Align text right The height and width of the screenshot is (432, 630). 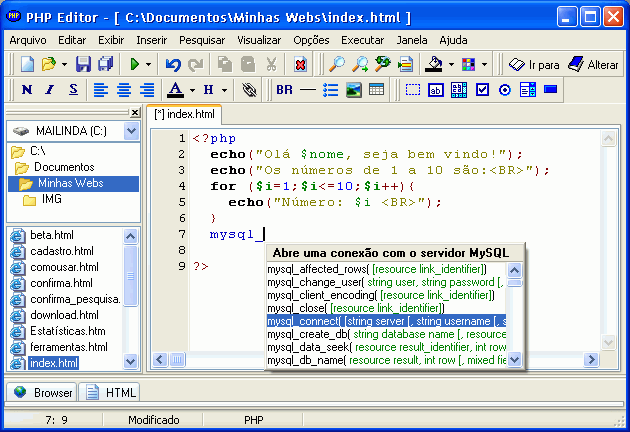[147, 89]
